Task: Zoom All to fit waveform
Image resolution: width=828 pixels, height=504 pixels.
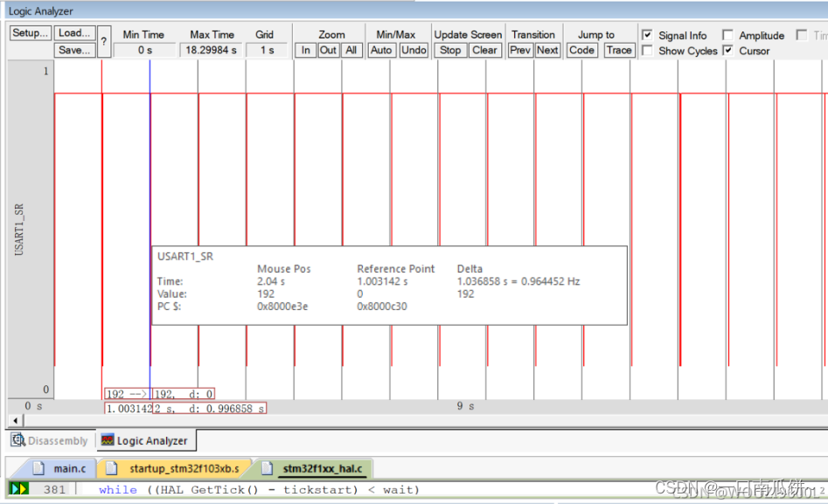Action: point(351,50)
